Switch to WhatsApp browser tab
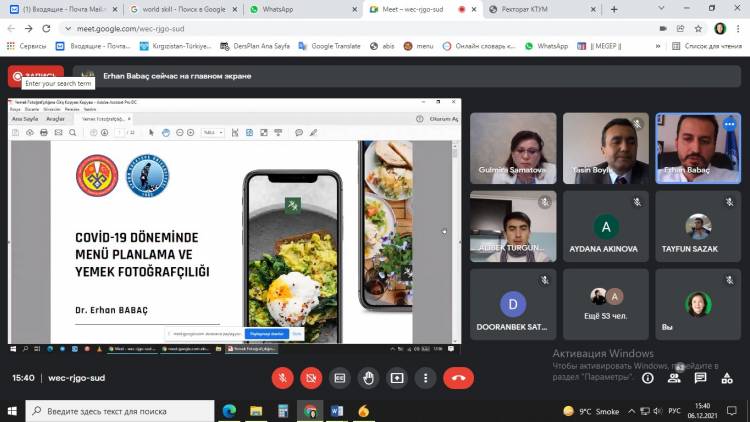 pos(303,9)
